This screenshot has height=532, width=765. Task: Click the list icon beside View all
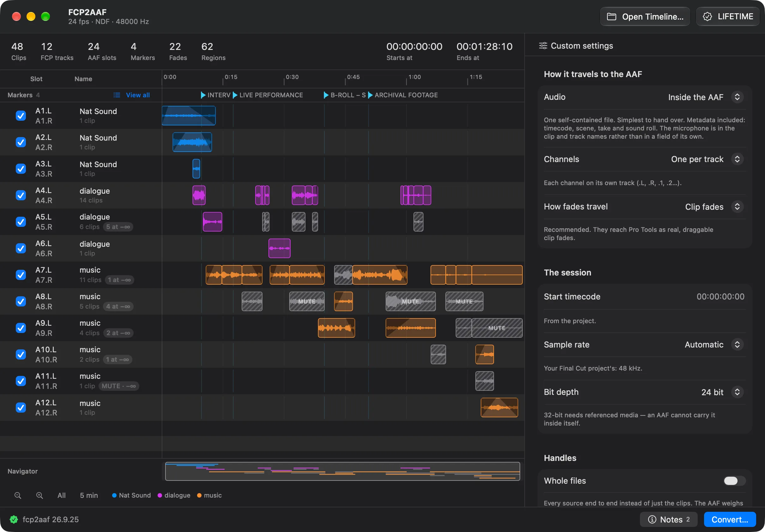point(117,95)
